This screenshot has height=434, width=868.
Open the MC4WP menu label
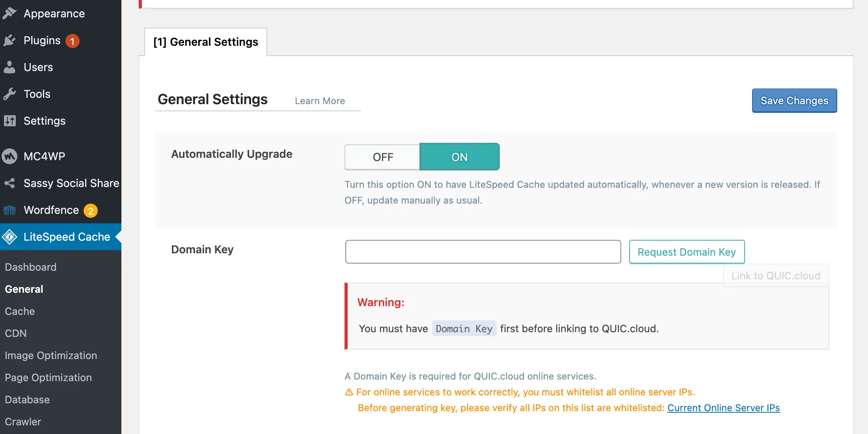45,156
